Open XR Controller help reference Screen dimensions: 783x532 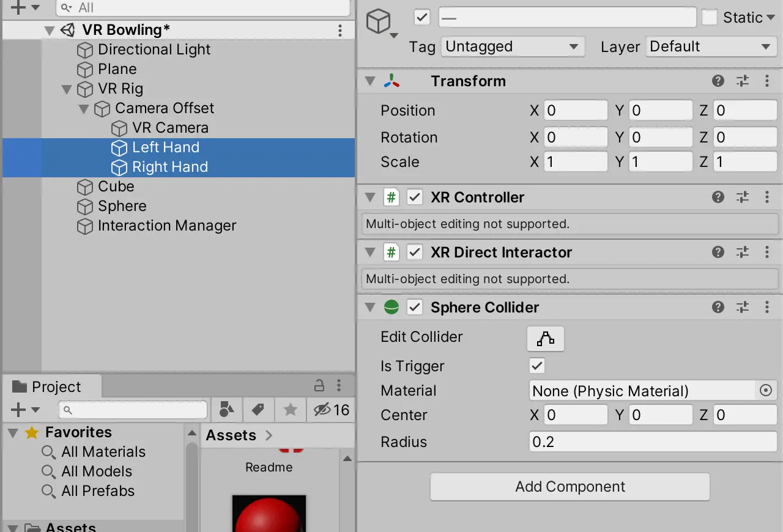click(x=718, y=198)
